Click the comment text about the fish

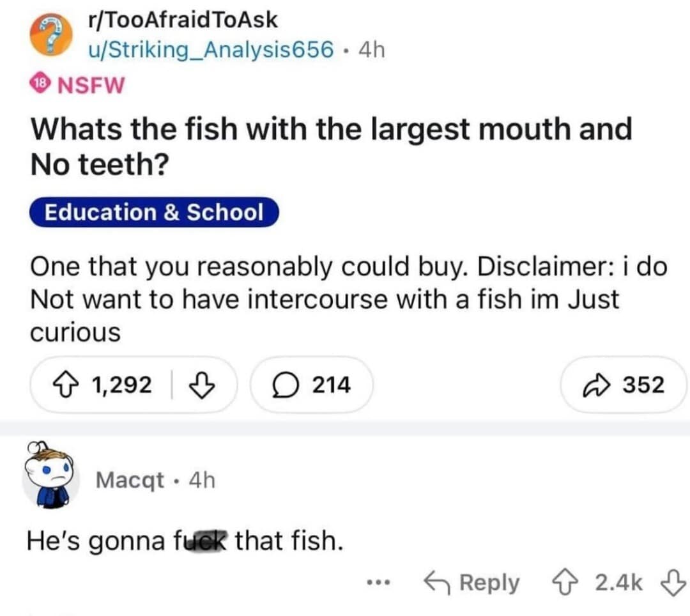tap(185, 542)
